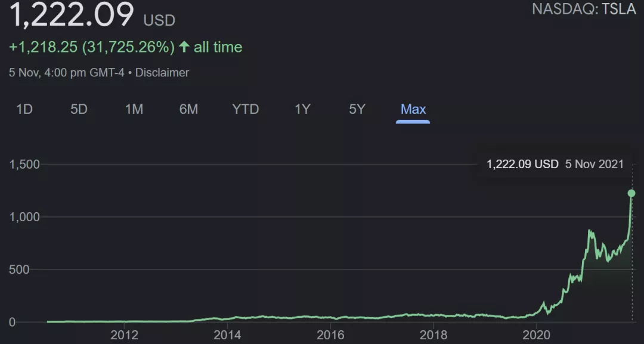Switch to the 5D range tab
Image resolution: width=644 pixels, height=344 pixels.
[79, 109]
